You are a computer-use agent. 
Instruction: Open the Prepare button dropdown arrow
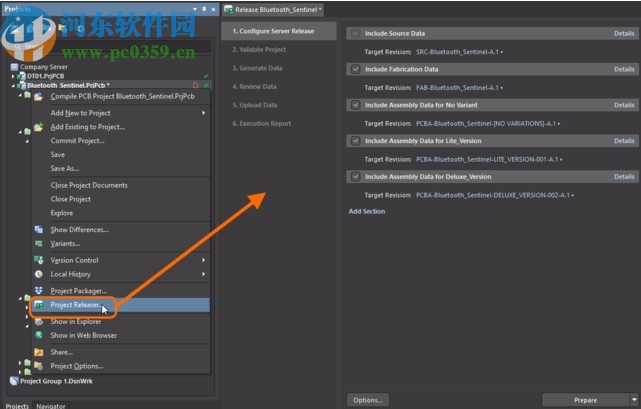[x=634, y=400]
